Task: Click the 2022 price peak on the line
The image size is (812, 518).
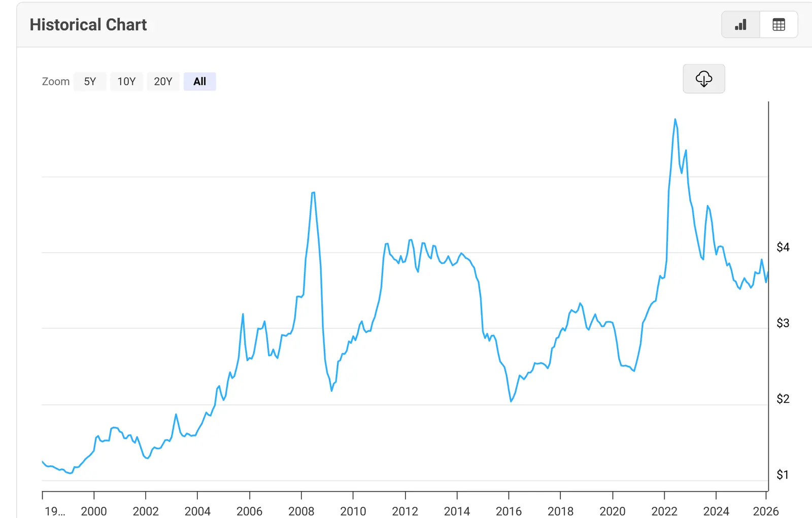Action: click(x=675, y=120)
